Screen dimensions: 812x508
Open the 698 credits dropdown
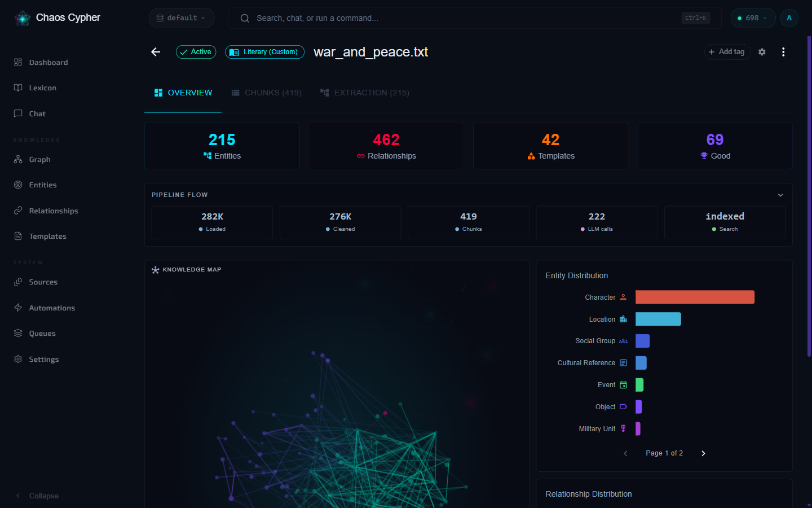pos(753,18)
